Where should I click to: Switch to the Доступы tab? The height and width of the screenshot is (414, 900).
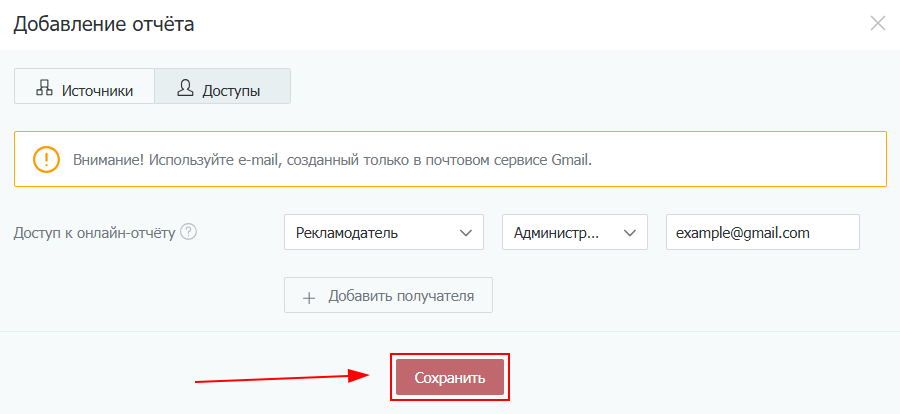221,88
